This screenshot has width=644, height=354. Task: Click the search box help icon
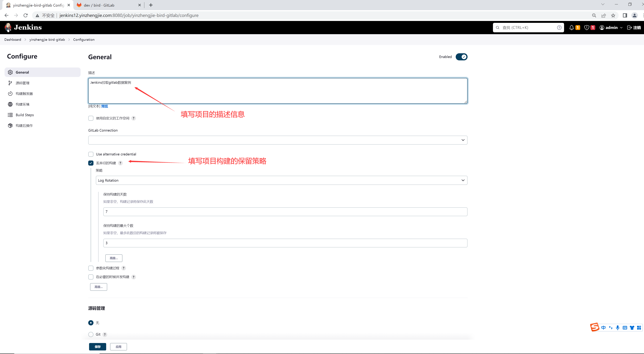(559, 28)
